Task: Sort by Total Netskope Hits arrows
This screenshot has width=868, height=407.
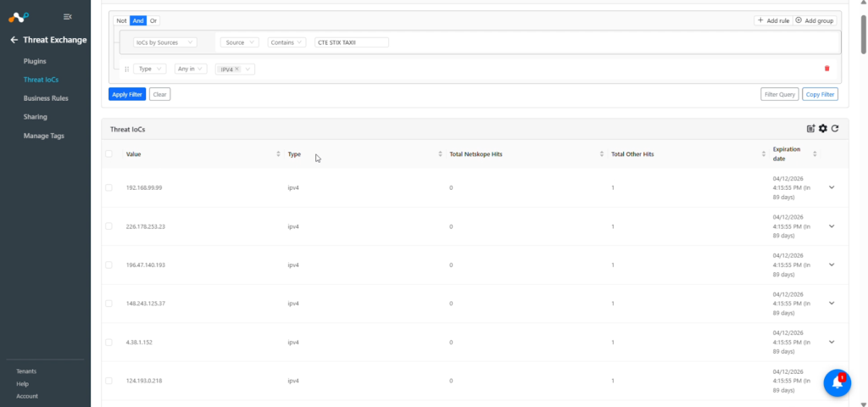Action: 602,154
